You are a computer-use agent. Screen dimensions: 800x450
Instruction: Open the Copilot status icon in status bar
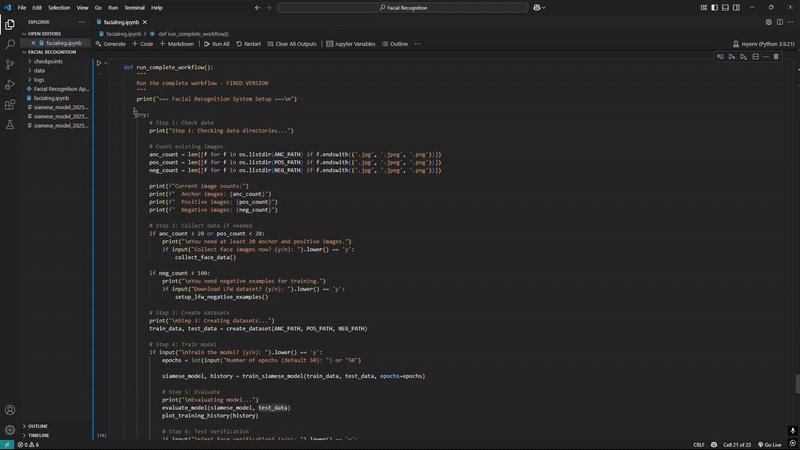(x=714, y=444)
